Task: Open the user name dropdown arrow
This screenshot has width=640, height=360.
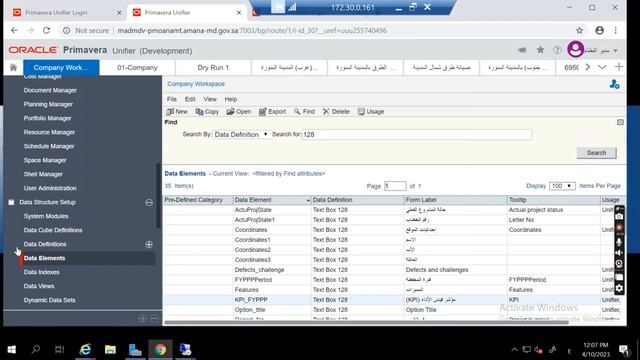Action: [x=615, y=51]
